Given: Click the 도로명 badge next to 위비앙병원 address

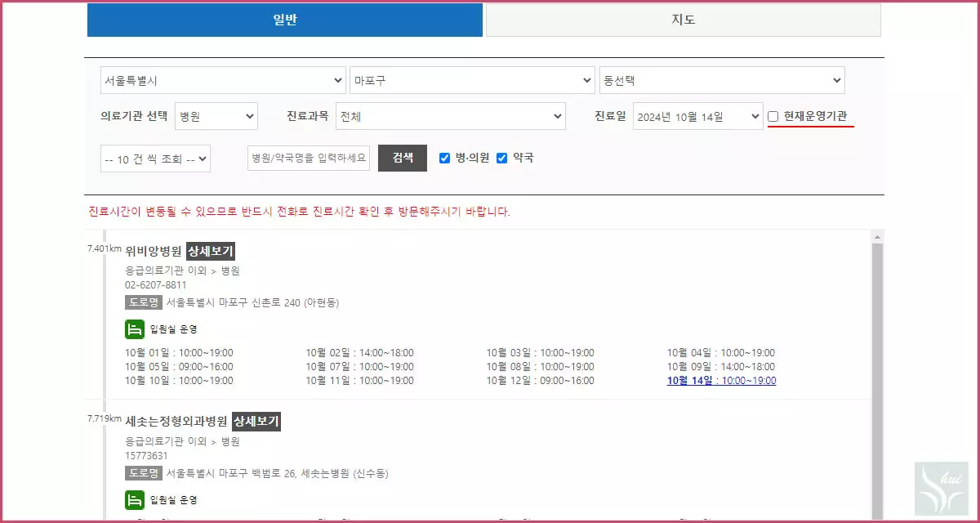Looking at the screenshot, I should click(x=144, y=302).
